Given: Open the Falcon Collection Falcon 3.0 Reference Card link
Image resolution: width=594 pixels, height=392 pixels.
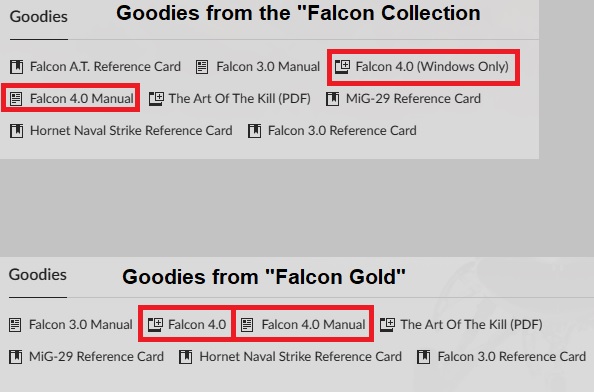Looking at the screenshot, I should coord(342,131).
